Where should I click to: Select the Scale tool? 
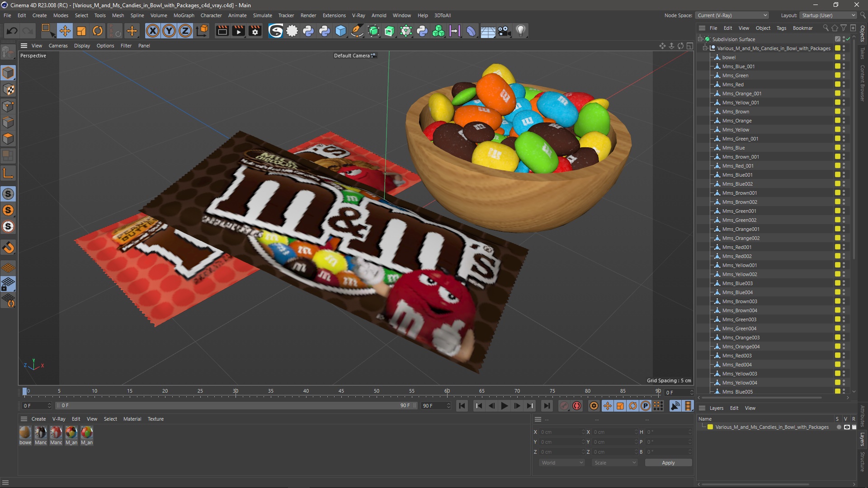(x=81, y=31)
